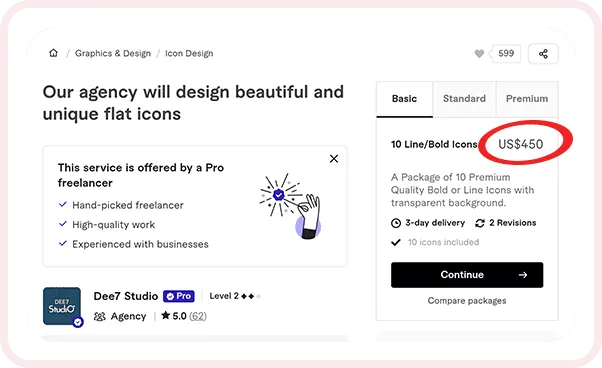
Task: Click the Pro badge next to Dee7 Studio
Action: 179,296
